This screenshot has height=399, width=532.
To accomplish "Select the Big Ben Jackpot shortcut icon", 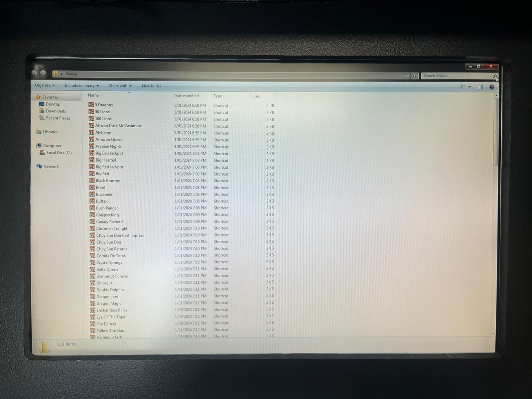I will tap(92, 153).
